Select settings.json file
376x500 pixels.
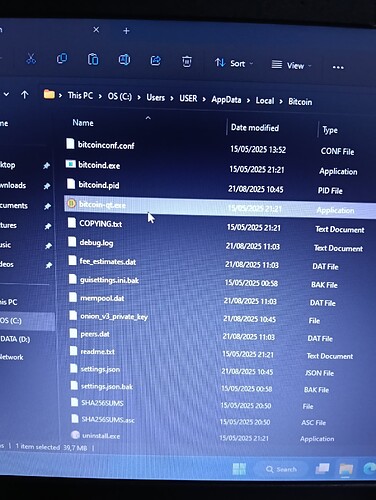(x=100, y=369)
